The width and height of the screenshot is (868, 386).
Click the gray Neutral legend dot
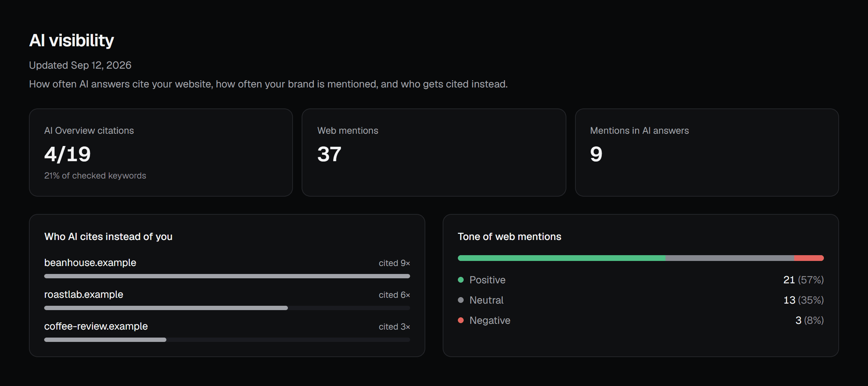click(461, 300)
